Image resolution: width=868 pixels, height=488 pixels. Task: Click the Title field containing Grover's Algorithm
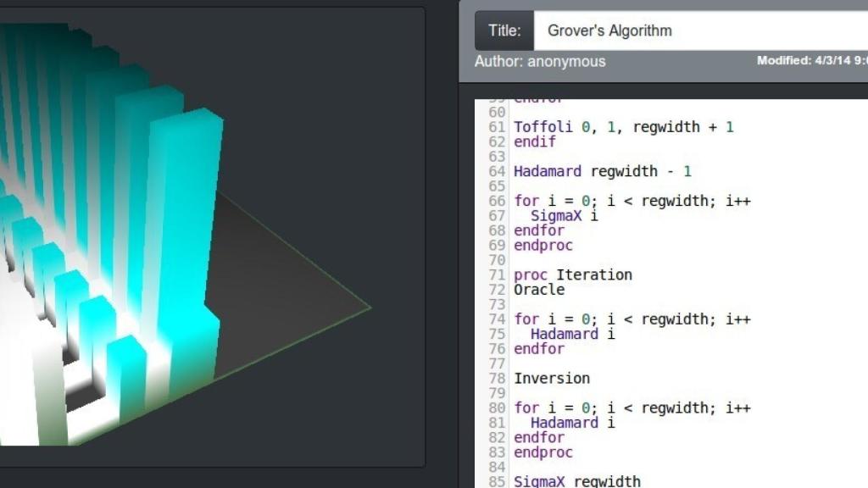tap(695, 30)
